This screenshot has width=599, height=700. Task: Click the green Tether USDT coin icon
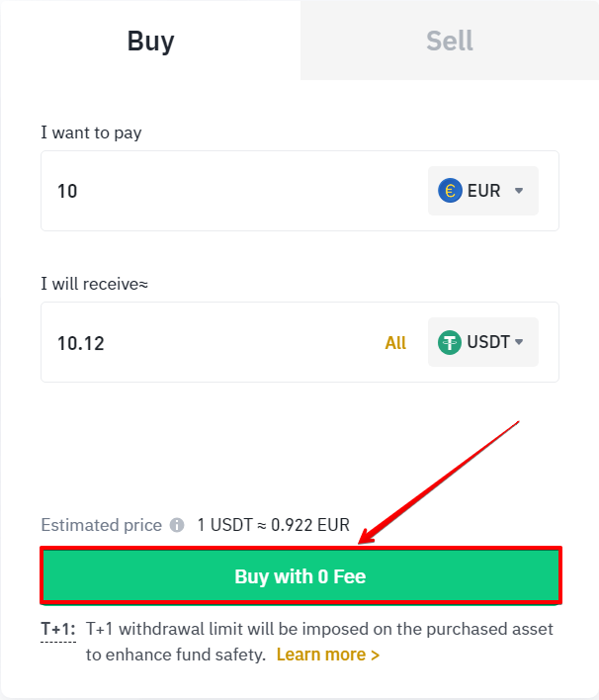tap(450, 342)
